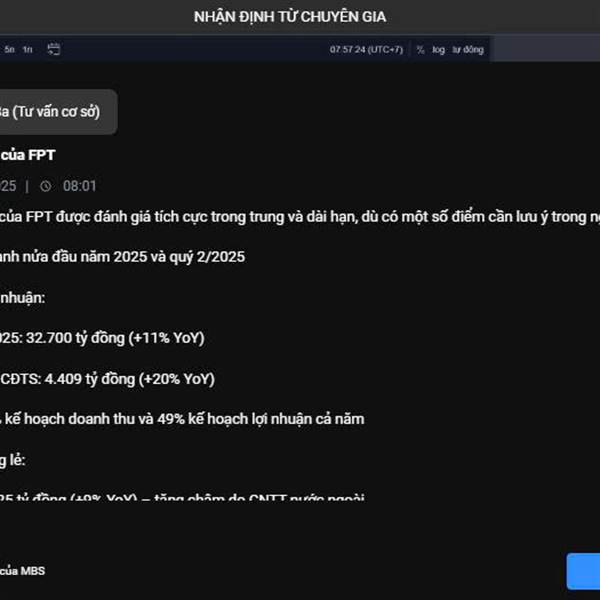Click the nhuận: section label
This screenshot has width=600, height=600.
(23, 298)
